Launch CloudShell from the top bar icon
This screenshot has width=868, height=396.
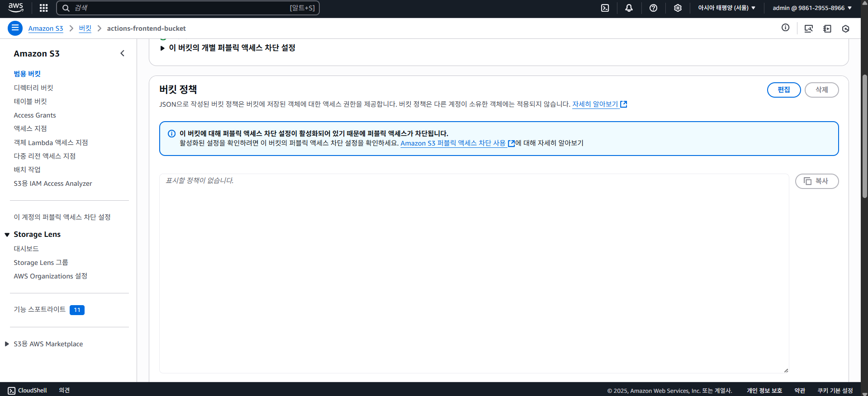(605, 8)
